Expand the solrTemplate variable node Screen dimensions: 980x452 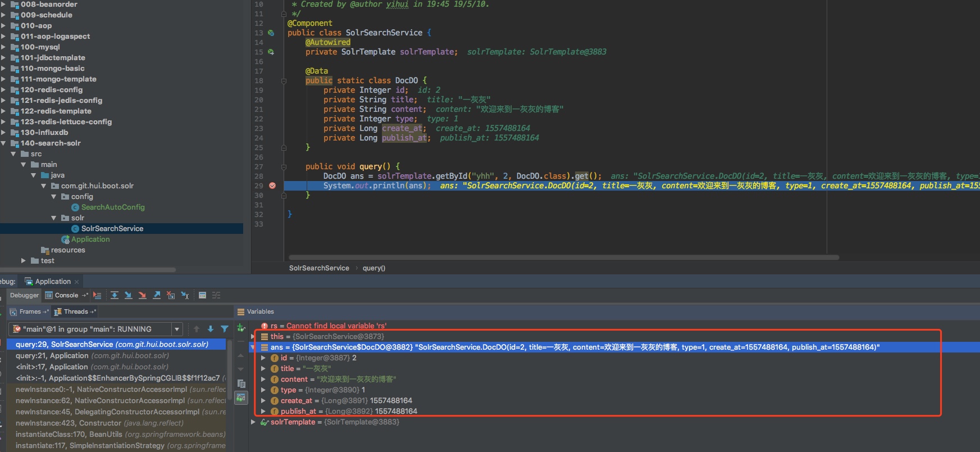click(x=253, y=422)
